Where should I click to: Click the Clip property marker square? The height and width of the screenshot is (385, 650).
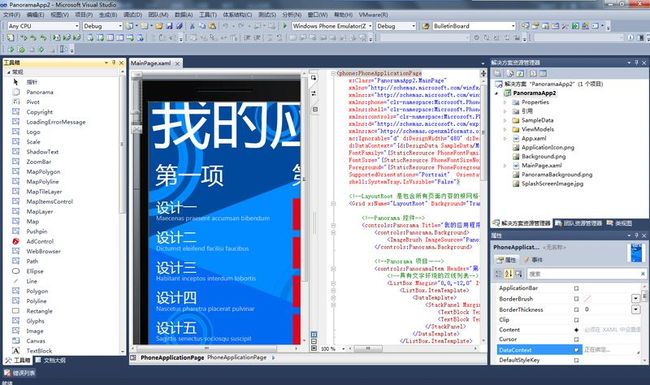(x=576, y=320)
